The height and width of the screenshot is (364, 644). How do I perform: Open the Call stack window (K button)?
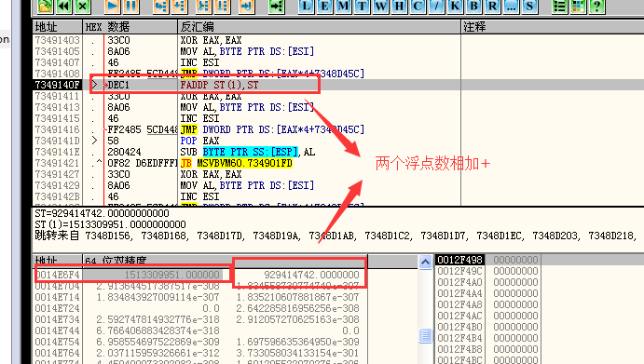455,7
